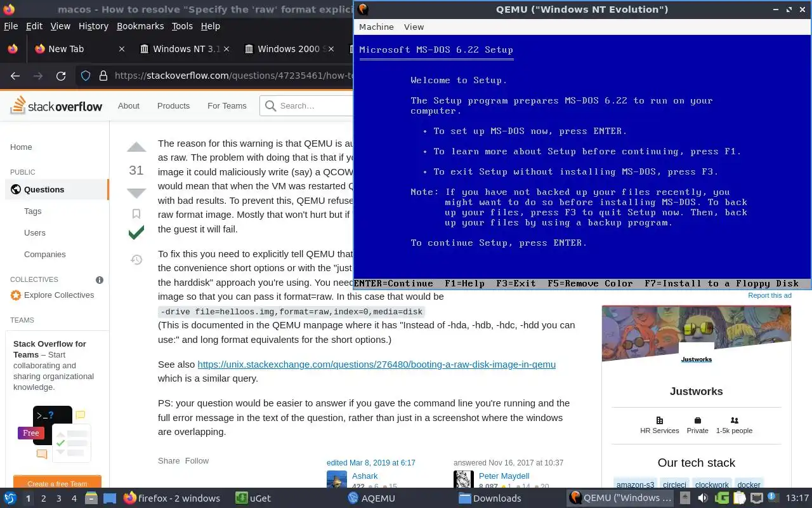
Task: Switch to the New Tab tab
Action: click(x=79, y=49)
